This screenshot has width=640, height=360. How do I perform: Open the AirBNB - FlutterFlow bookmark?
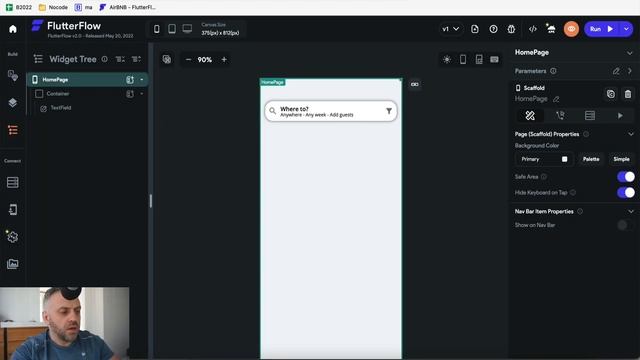click(x=128, y=7)
